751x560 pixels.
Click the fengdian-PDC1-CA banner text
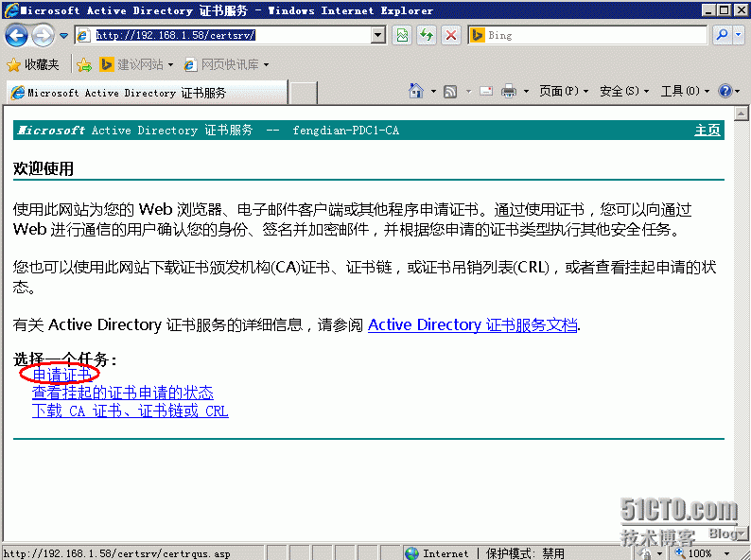click(346, 130)
